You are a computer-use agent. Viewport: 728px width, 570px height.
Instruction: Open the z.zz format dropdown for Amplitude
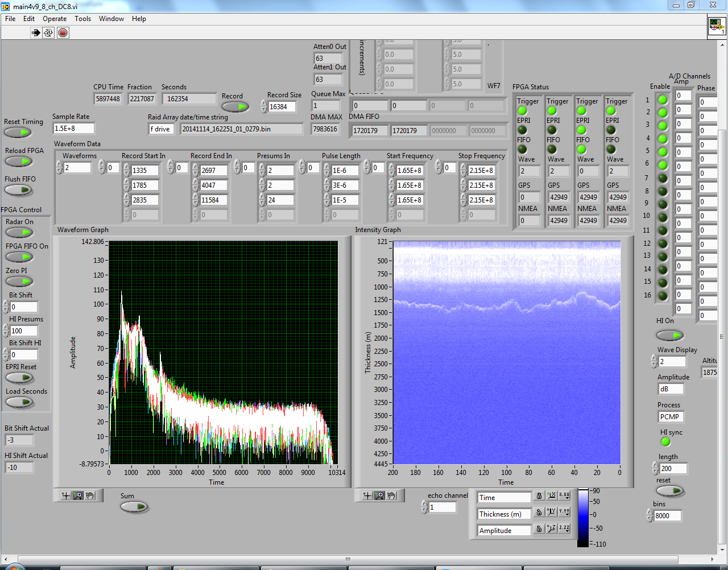564,530
